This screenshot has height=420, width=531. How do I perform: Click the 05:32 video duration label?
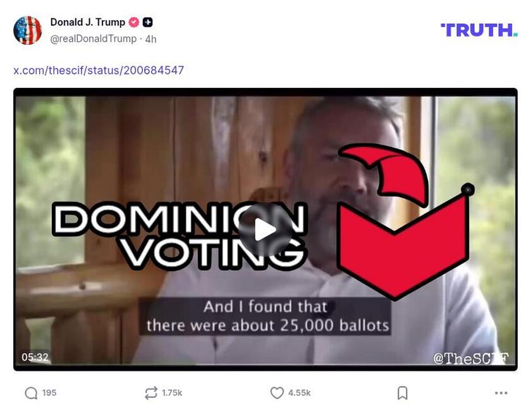(35, 356)
